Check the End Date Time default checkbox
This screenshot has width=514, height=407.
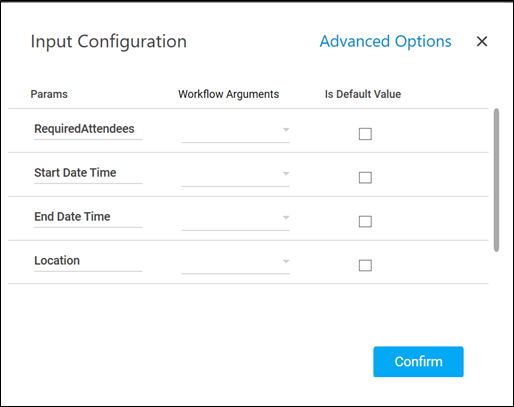pos(365,221)
